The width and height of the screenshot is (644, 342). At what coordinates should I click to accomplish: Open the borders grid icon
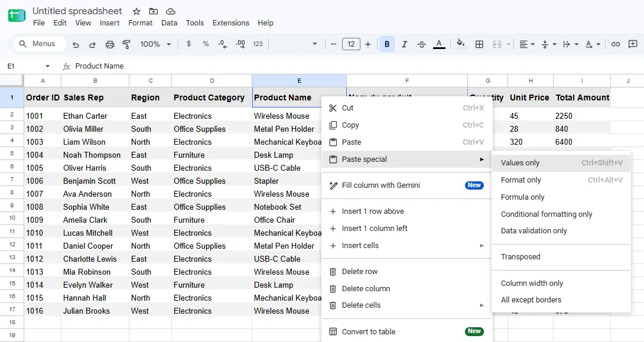coord(479,44)
